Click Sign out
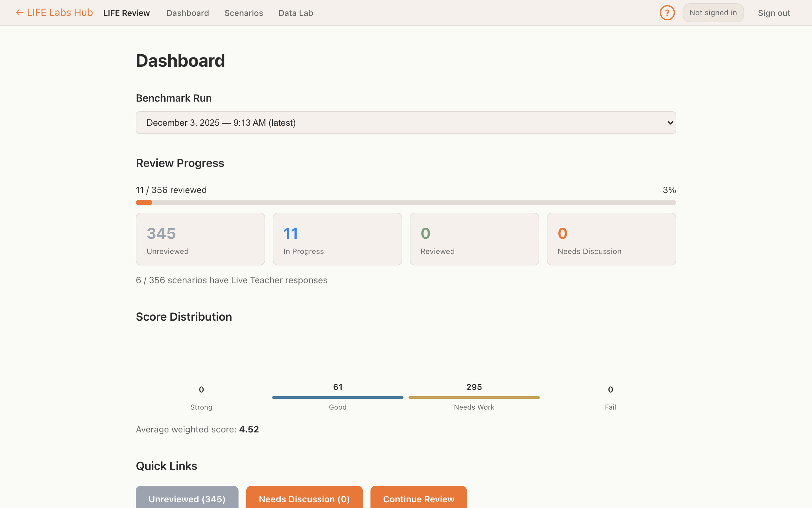Image resolution: width=812 pixels, height=508 pixels. click(x=774, y=13)
